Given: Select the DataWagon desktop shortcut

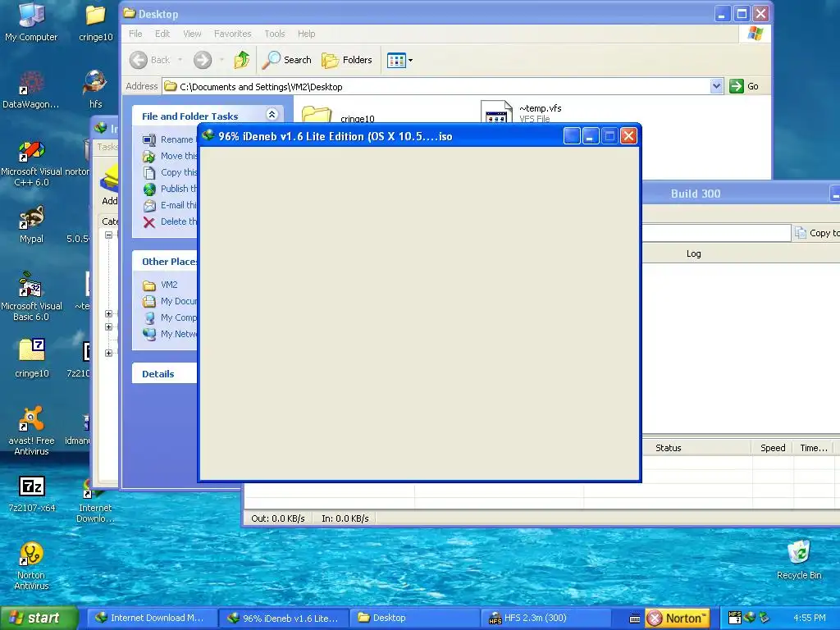Looking at the screenshot, I should pos(31,89).
